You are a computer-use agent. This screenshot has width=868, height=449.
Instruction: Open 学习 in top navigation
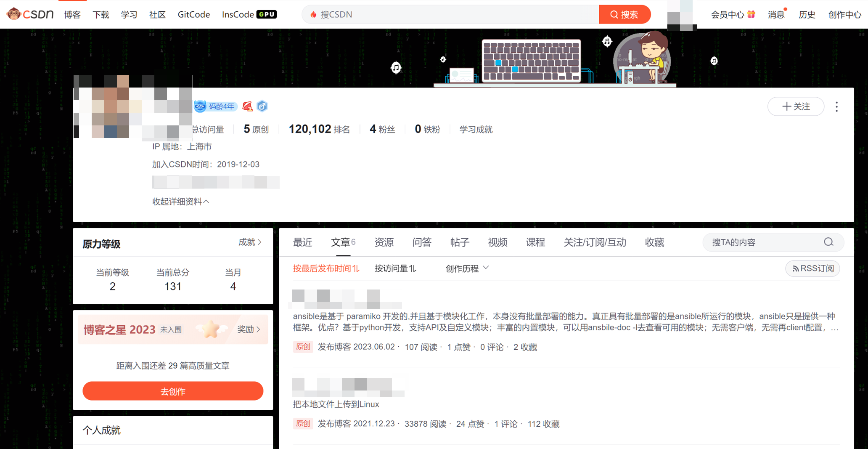[x=129, y=15]
